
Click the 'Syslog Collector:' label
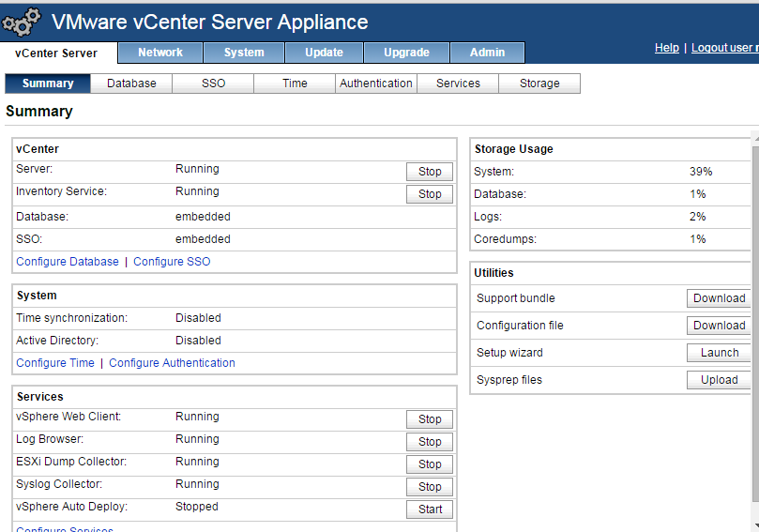coord(59,484)
